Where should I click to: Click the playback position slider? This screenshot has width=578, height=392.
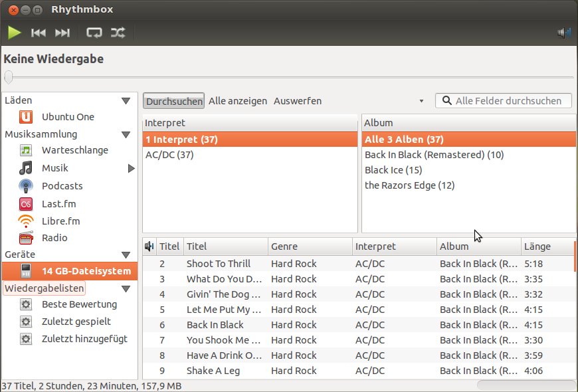point(289,78)
